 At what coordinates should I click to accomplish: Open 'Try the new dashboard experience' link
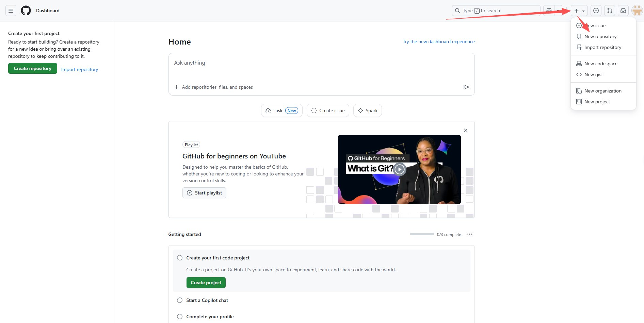click(438, 41)
